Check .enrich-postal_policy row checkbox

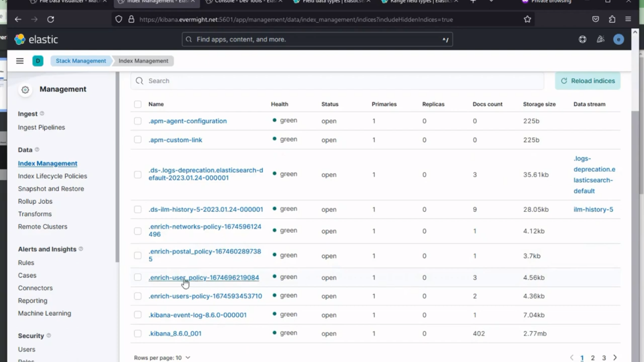[138, 255]
